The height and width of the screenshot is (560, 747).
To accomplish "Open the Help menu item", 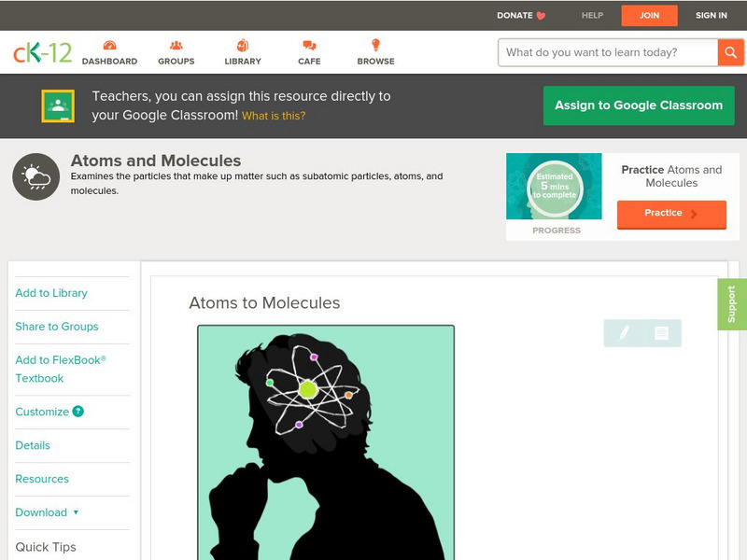I will tap(592, 15).
